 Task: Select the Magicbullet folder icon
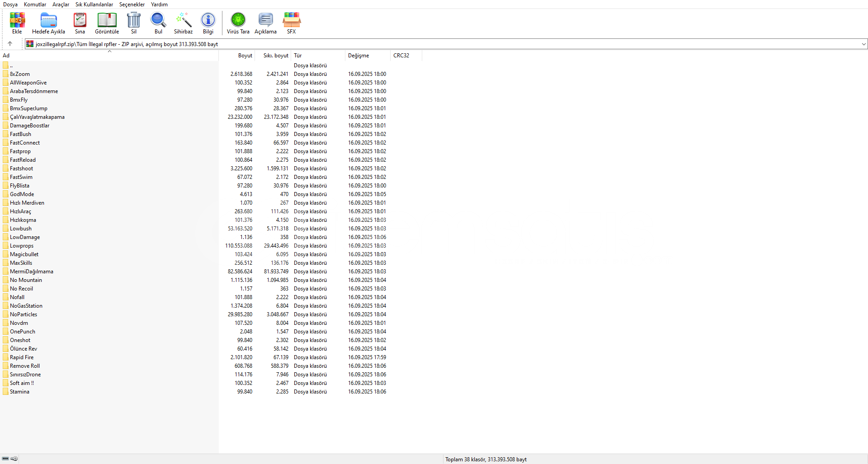coord(5,254)
